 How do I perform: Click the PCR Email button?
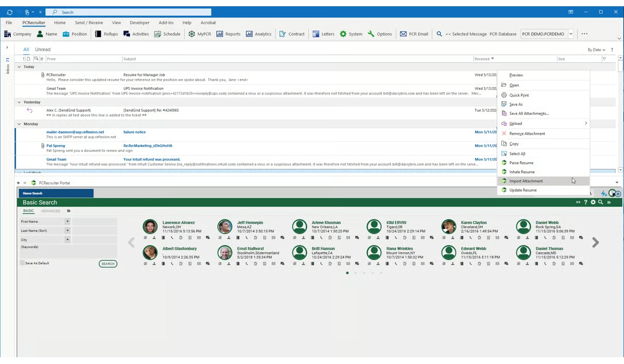[x=414, y=34]
